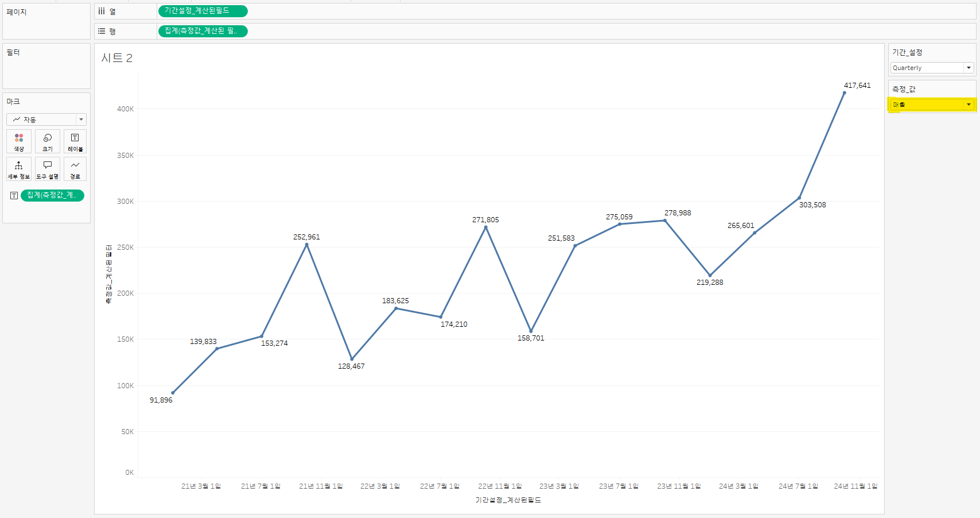The width and height of the screenshot is (980, 518).
Task: Click the 278,988 data label
Action: click(678, 213)
